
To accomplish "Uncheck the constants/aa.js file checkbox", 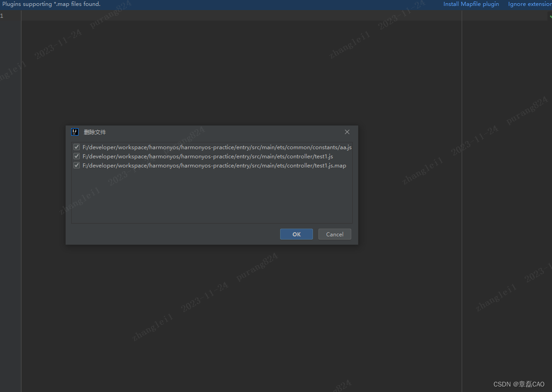I will click(77, 147).
